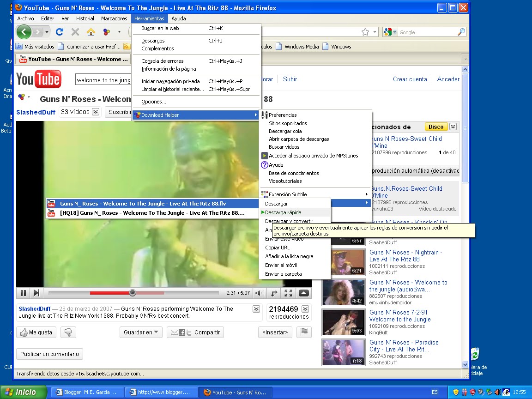Click the Subir upload link
Screen dimensions: 532x399
[290, 79]
